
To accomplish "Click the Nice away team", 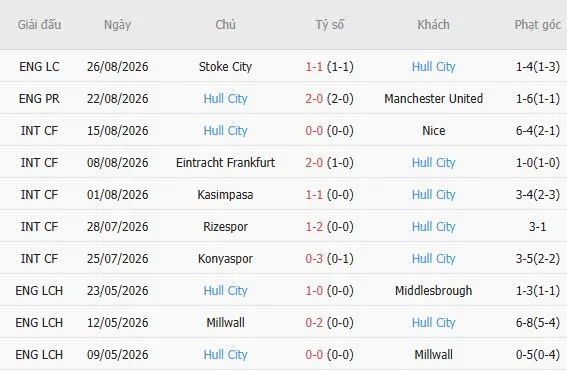I will click(x=433, y=131).
